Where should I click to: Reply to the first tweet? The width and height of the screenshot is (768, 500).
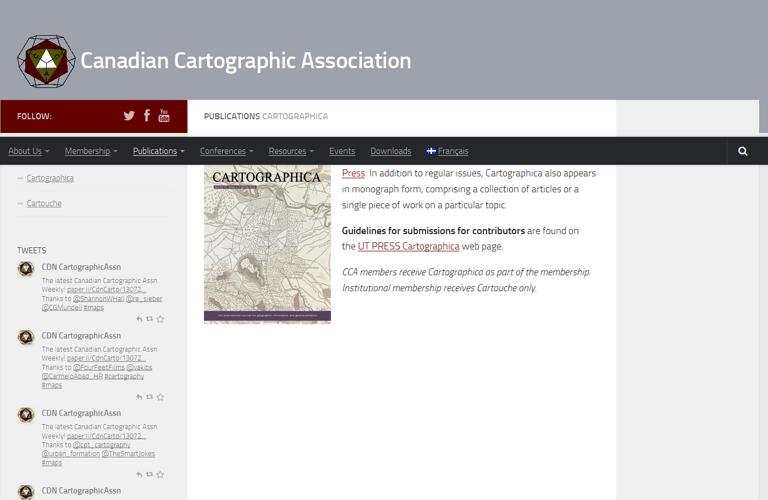pyautogui.click(x=139, y=319)
